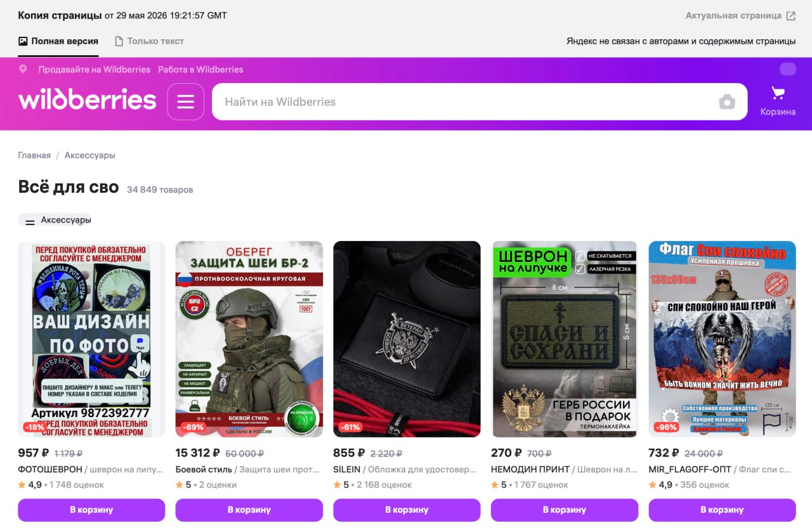Add Боевой стиль neck protection to cart
812x530 pixels.
coord(249,510)
